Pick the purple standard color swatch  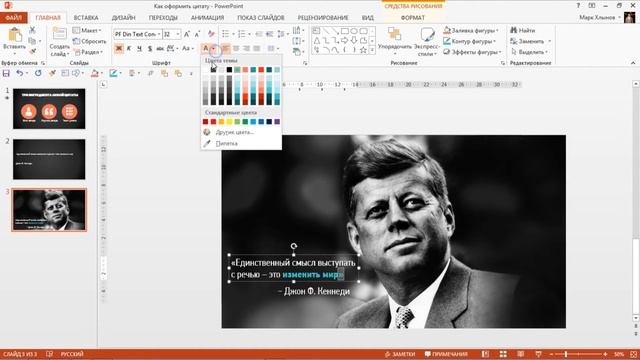tap(277, 122)
